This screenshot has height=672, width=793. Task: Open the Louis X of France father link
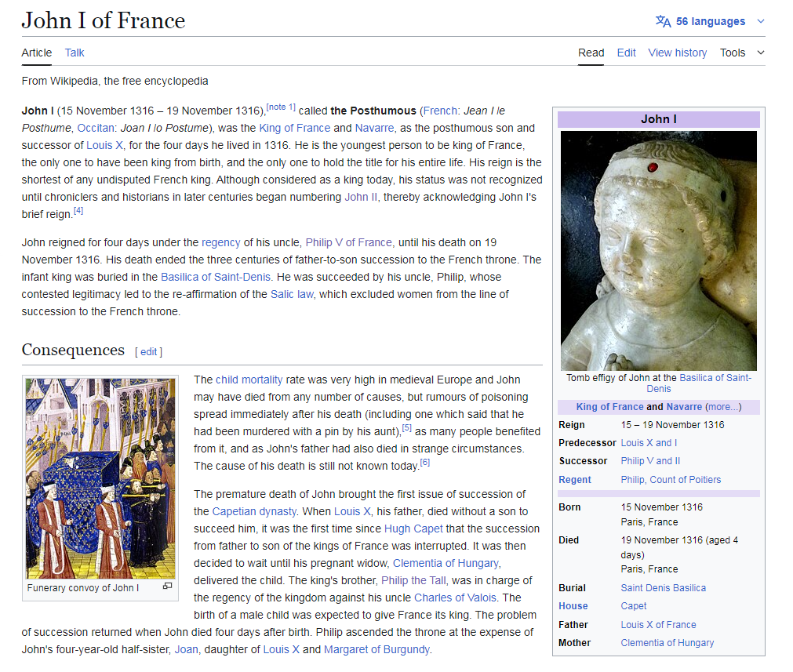658,624
